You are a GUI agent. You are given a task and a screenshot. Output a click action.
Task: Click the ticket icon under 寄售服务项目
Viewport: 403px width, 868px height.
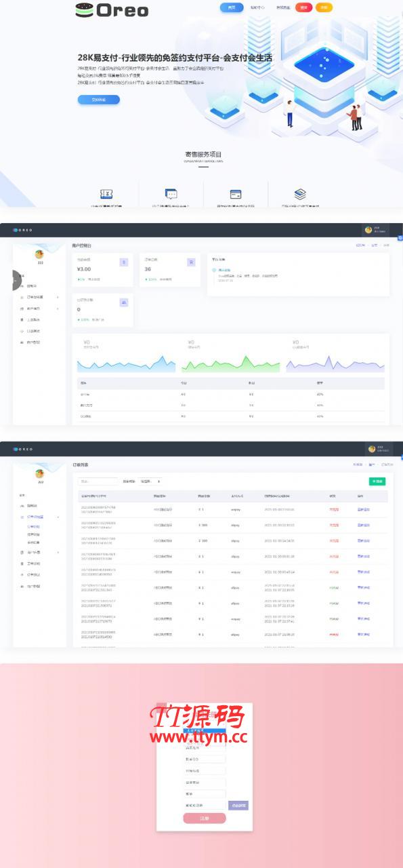click(106, 194)
